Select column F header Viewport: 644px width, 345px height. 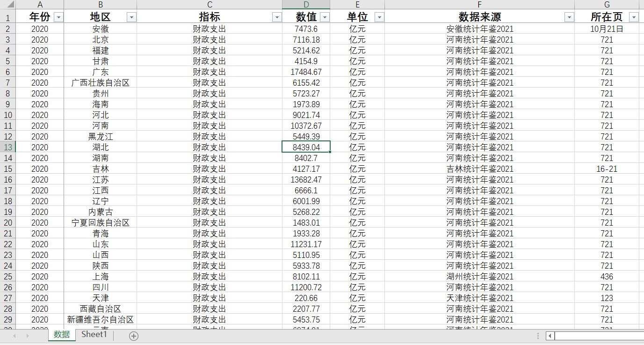click(480, 5)
